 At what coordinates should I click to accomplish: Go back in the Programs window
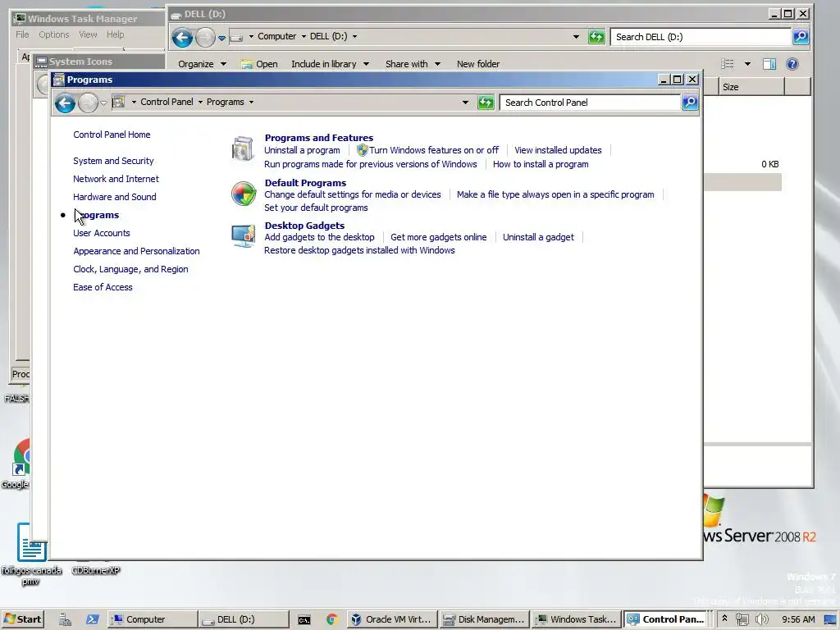pyautogui.click(x=65, y=103)
